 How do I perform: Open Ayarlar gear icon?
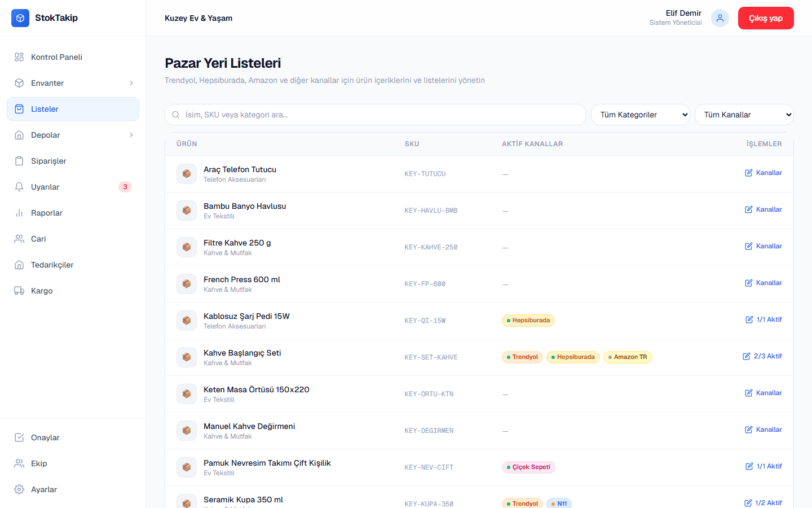click(x=19, y=489)
